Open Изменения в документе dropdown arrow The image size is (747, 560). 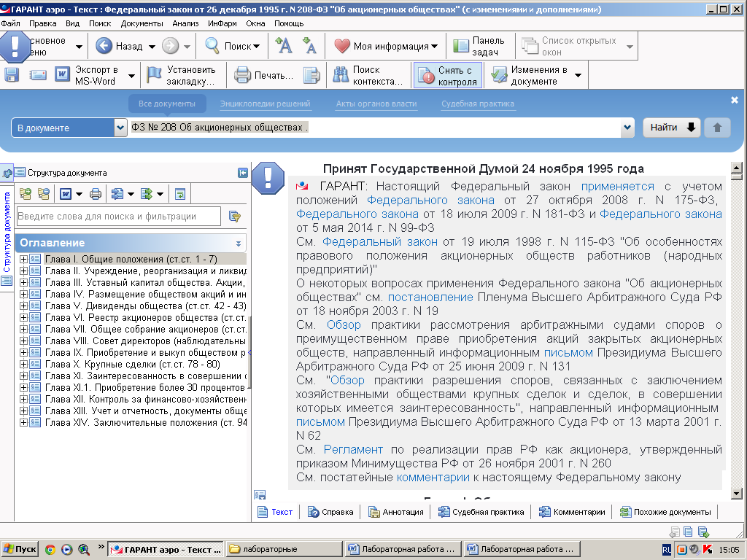578,76
